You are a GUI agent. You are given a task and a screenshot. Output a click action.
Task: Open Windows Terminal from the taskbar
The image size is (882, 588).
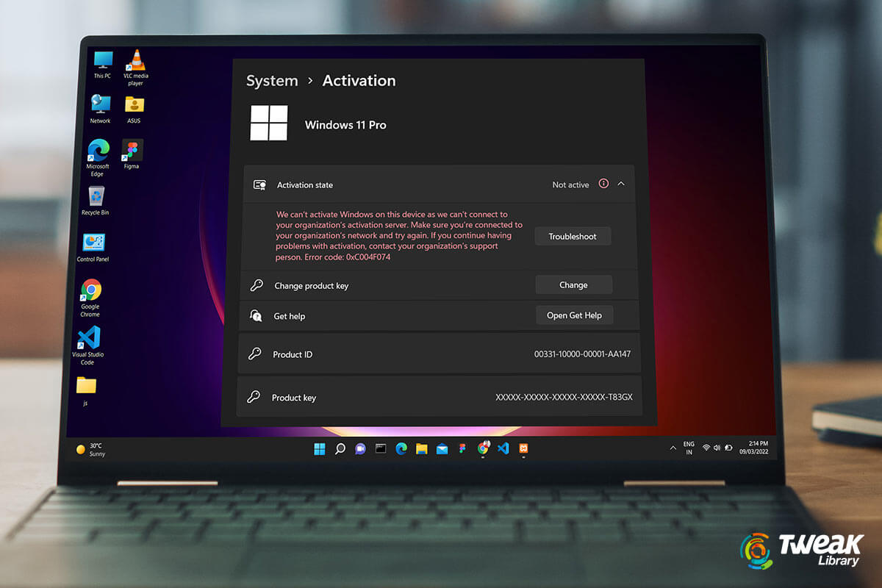[381, 448]
